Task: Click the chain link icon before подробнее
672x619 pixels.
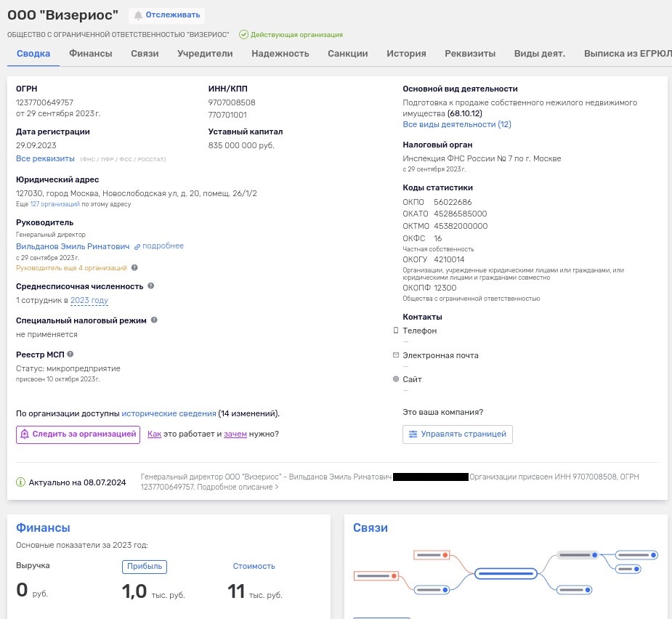Action: coord(137,247)
